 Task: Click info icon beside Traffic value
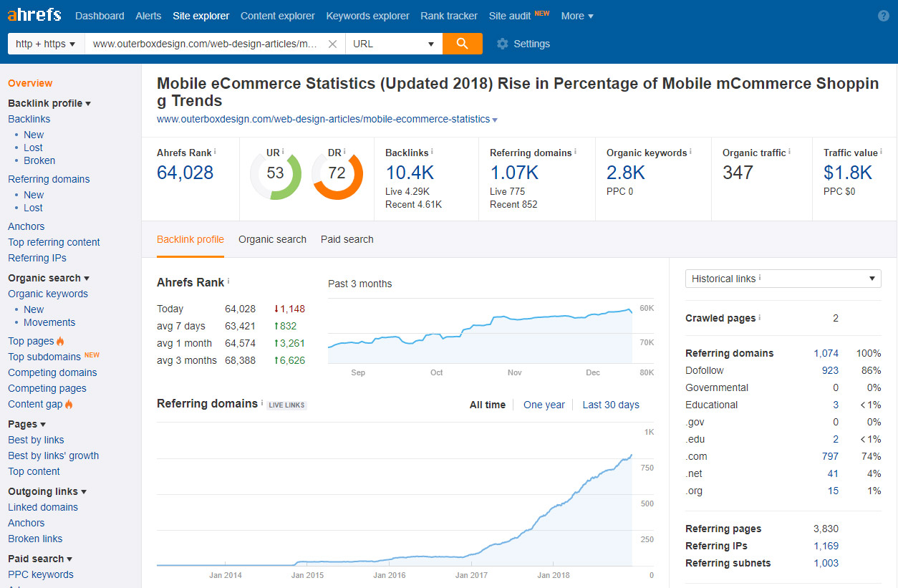881,152
